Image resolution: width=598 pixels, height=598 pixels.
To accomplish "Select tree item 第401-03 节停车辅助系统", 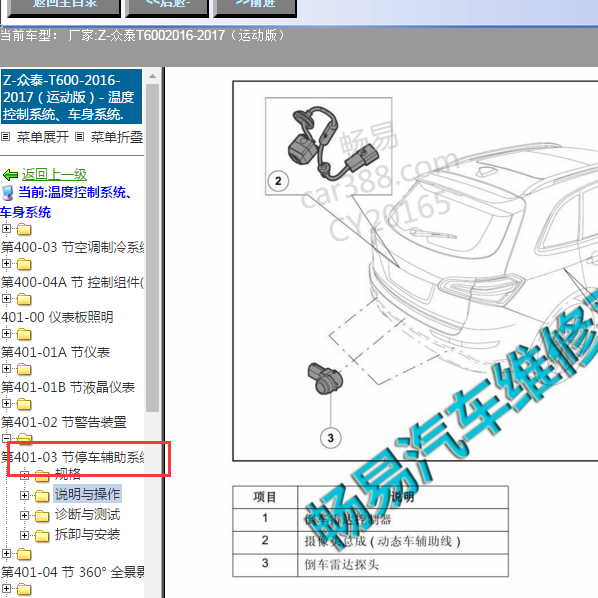I will pos(72,457).
